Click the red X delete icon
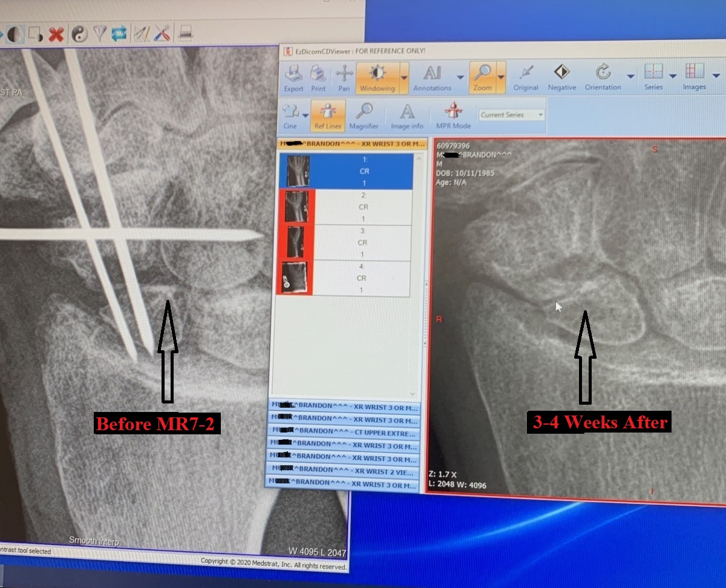726x588 pixels. click(56, 34)
